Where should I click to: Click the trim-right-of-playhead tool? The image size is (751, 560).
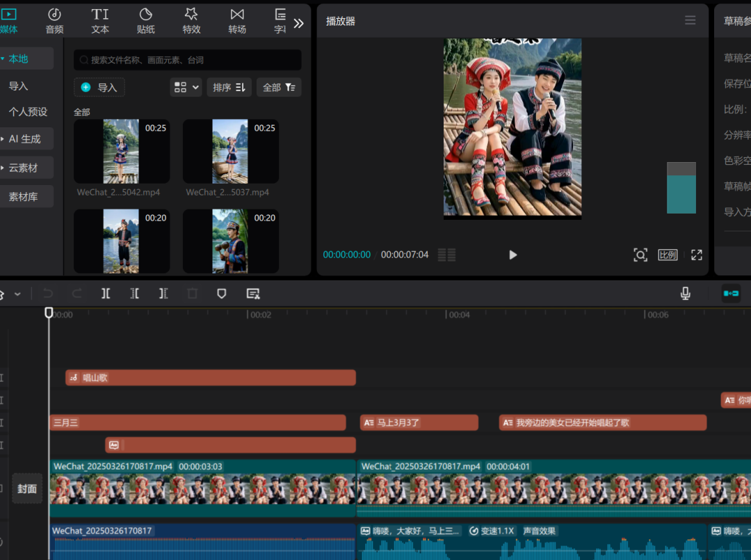163,294
